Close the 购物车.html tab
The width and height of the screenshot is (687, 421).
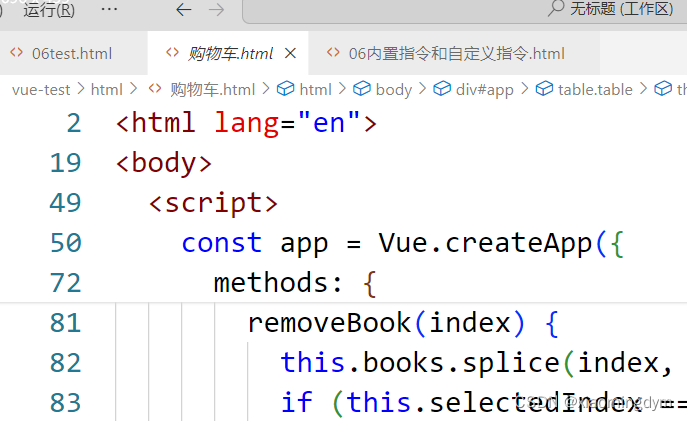[290, 53]
